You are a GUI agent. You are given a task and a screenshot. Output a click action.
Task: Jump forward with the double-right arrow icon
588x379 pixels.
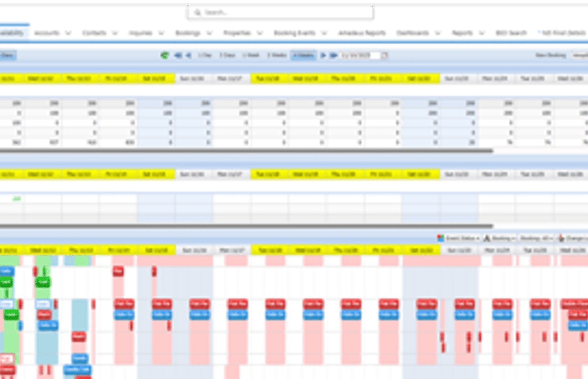333,55
